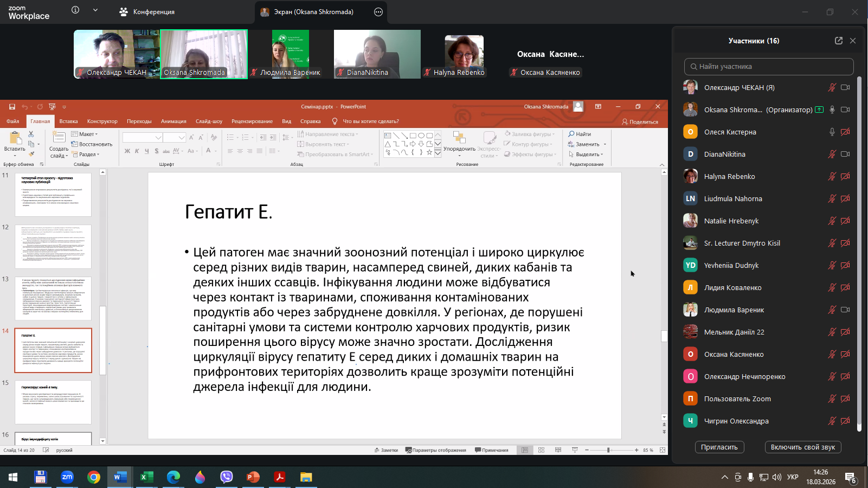Screen dimensions: 868x488
Task: Toggle Олеся Кистерна's microphone
Action: (832, 132)
